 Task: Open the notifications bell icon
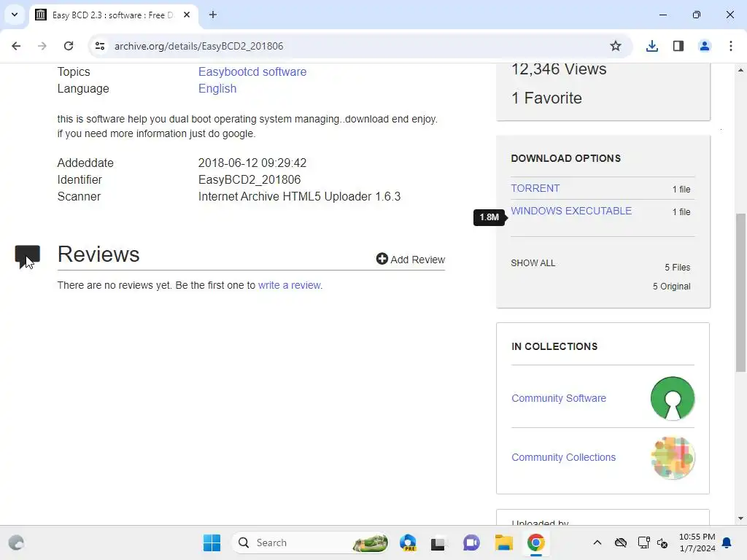pos(727,542)
